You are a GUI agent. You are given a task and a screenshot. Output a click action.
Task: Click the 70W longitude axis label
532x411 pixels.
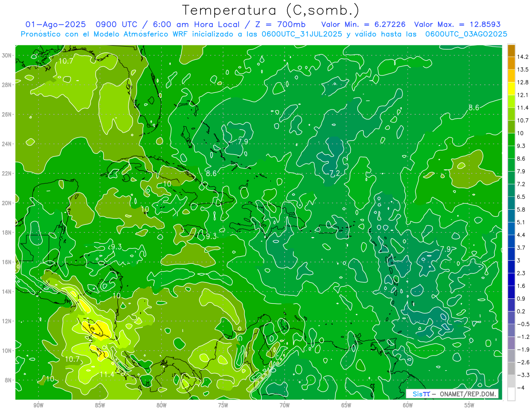click(x=285, y=405)
